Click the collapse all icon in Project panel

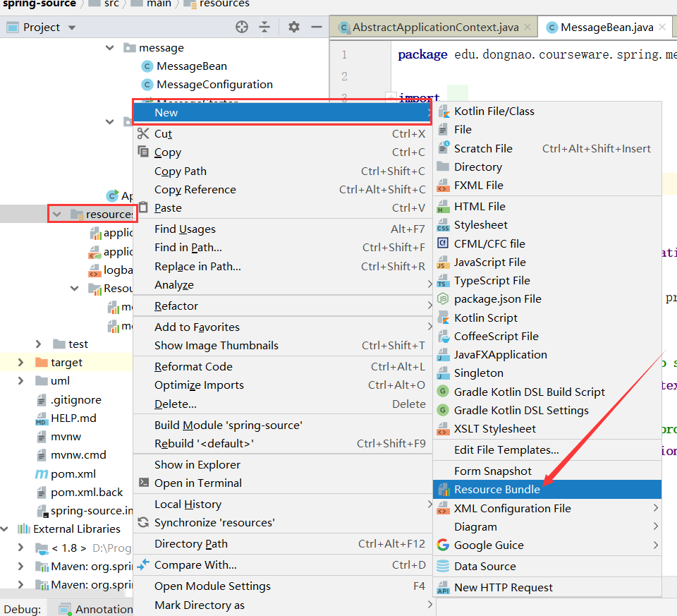pyautogui.click(x=264, y=28)
